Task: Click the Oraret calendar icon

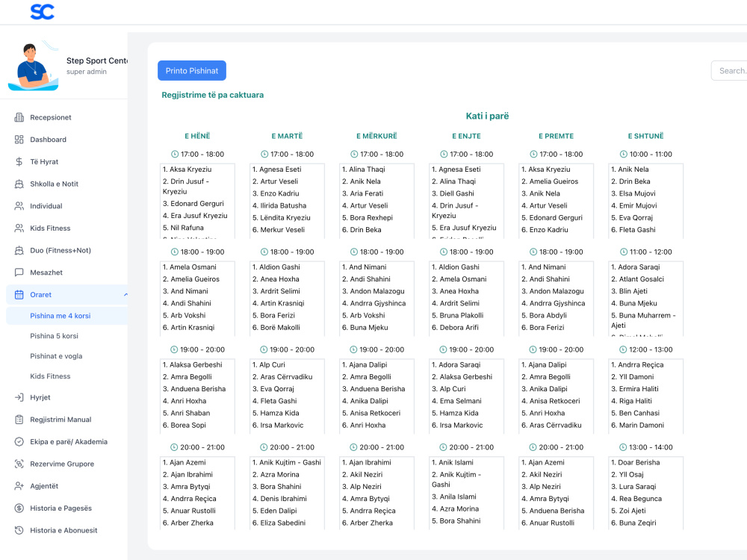Action: pyautogui.click(x=19, y=295)
